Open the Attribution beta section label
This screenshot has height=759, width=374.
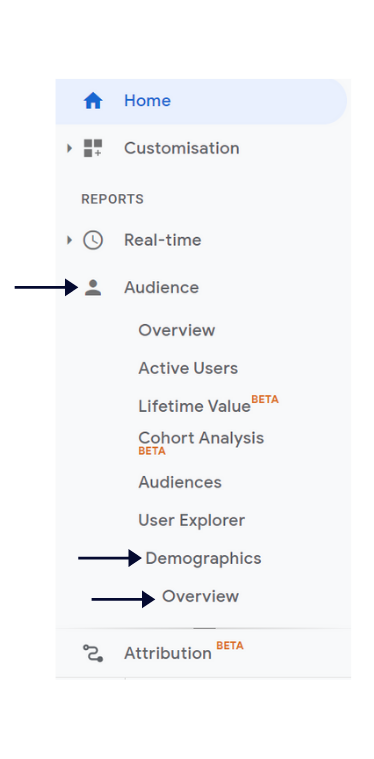pyautogui.click(x=167, y=653)
